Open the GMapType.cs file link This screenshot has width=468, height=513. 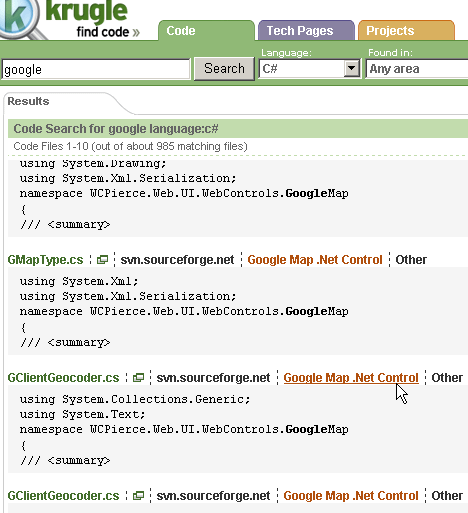pos(45,260)
